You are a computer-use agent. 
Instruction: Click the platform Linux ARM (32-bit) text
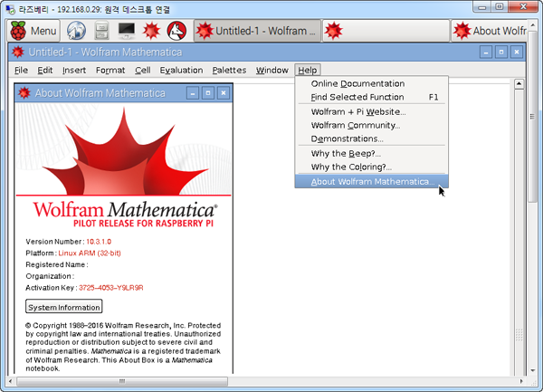(90, 253)
